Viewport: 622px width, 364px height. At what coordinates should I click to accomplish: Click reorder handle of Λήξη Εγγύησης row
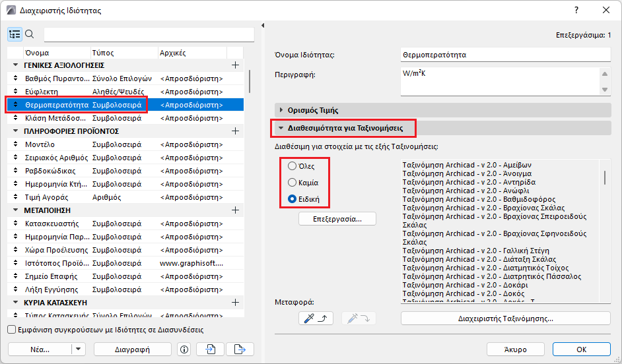pos(15,289)
